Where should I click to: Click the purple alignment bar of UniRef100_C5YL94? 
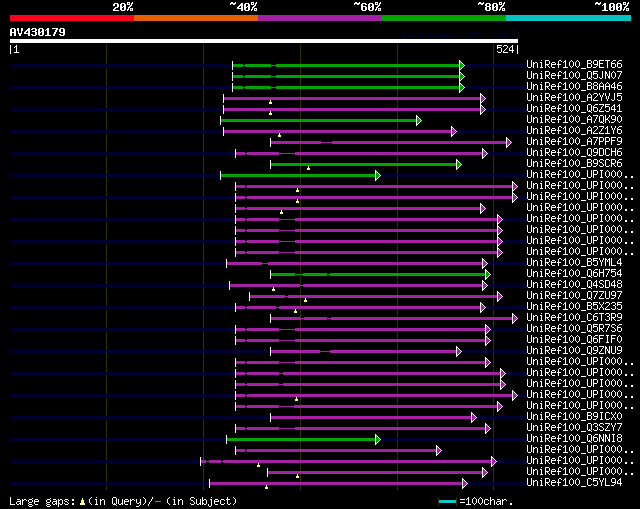336,484
